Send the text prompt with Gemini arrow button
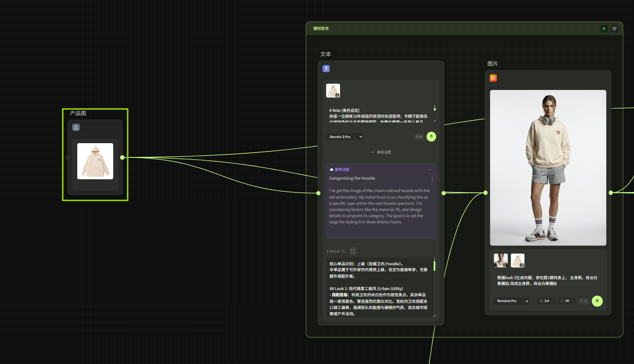Image resolution: width=634 pixels, height=364 pixels. click(431, 137)
